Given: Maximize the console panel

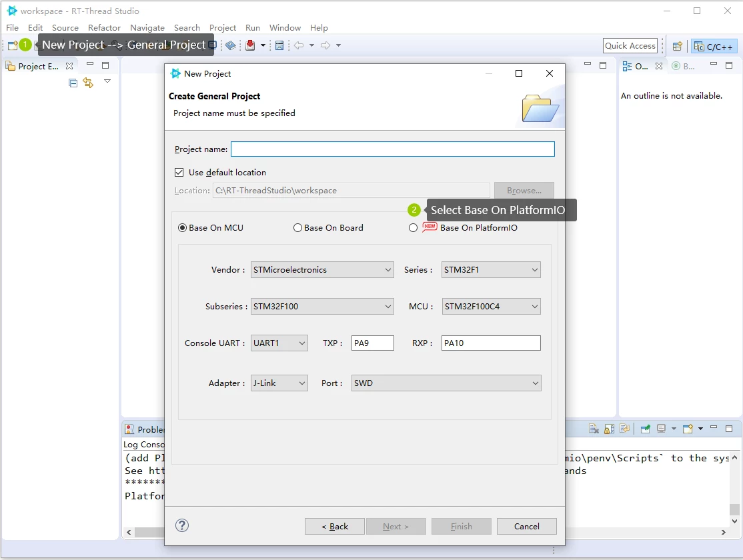Looking at the screenshot, I should coord(729,429).
